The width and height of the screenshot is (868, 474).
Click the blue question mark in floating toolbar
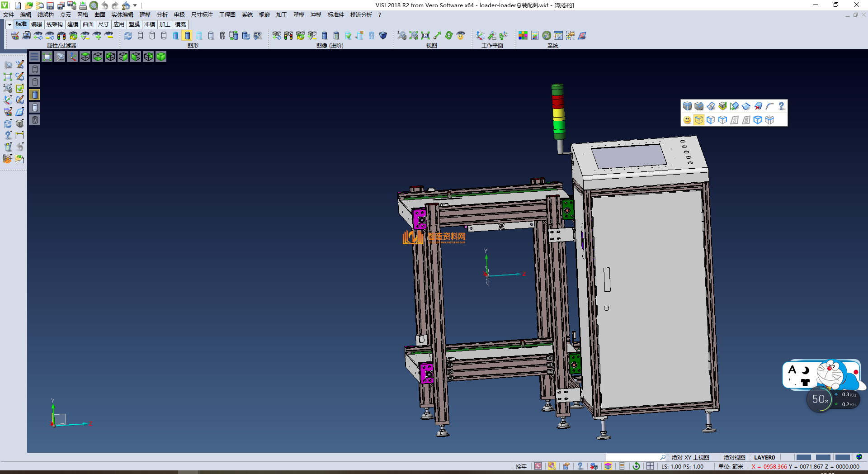coord(781,106)
